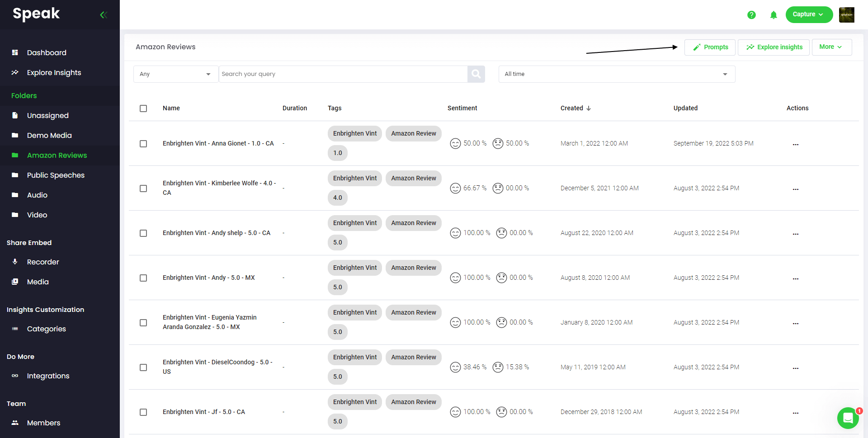Open the All time date dropdown

click(x=616, y=74)
